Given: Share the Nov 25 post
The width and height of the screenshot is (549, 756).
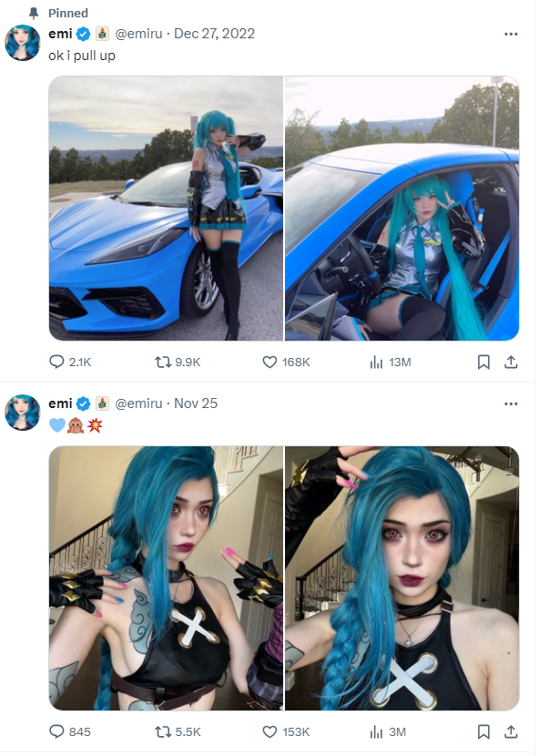Looking at the screenshot, I should pyautogui.click(x=511, y=731).
